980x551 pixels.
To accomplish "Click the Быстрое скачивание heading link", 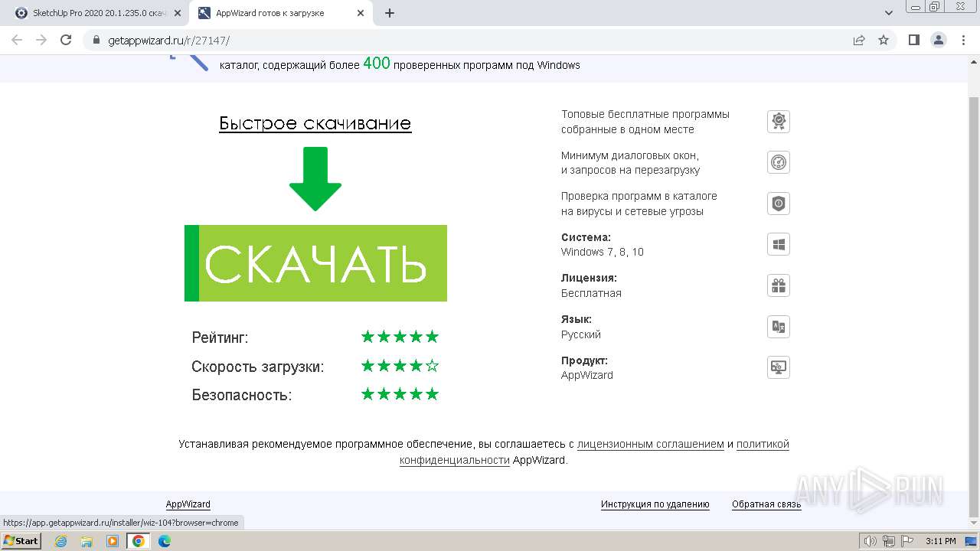I will pos(315,123).
